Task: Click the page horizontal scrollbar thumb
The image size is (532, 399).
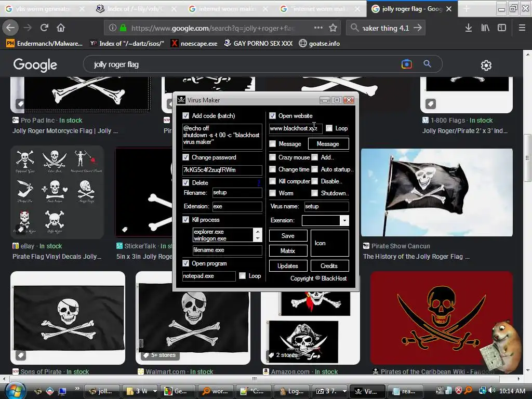Action: pos(254,379)
